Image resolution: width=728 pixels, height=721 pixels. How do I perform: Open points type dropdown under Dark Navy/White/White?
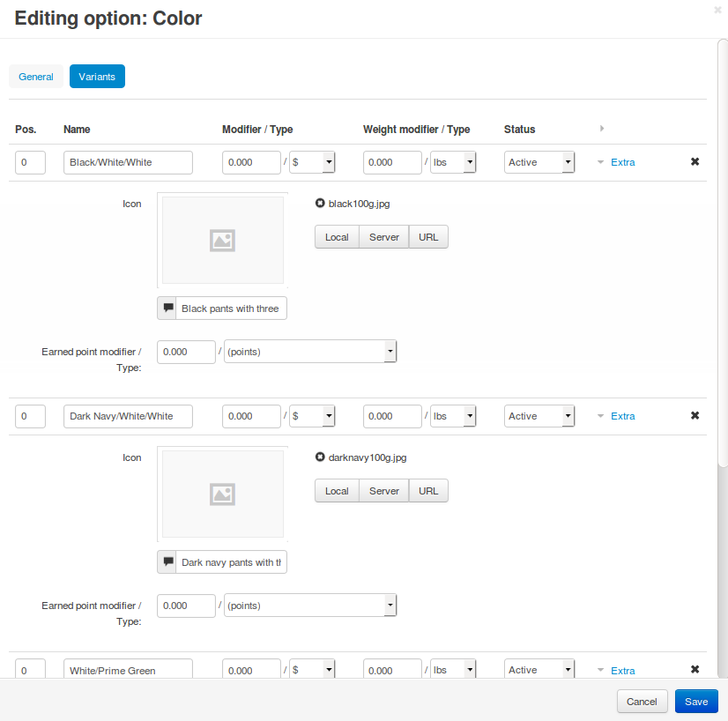(310, 606)
